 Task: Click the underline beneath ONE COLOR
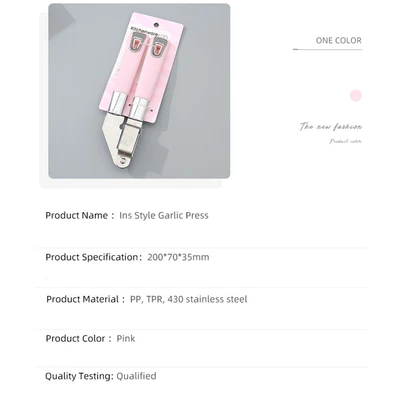click(x=327, y=49)
